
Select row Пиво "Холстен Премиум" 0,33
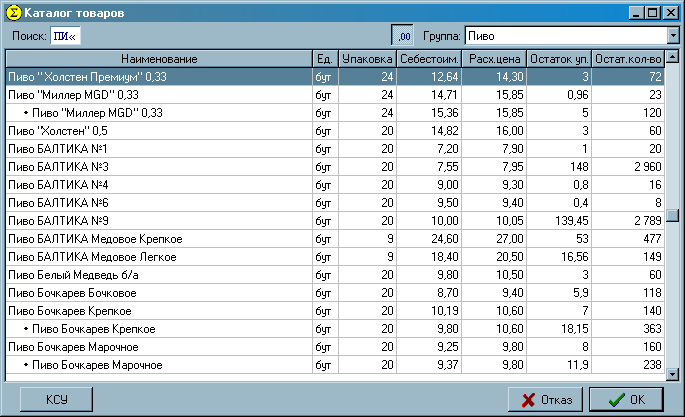click(x=335, y=77)
